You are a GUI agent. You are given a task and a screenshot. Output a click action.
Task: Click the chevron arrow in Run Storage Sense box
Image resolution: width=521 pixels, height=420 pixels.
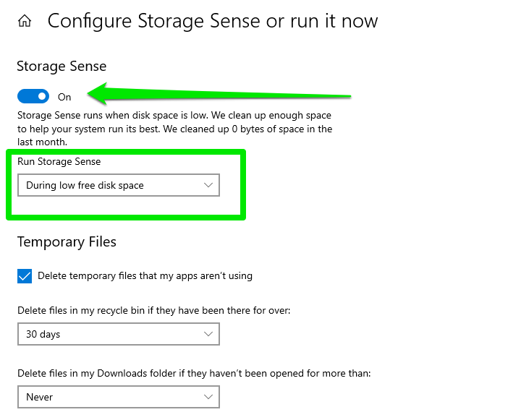[x=208, y=185]
